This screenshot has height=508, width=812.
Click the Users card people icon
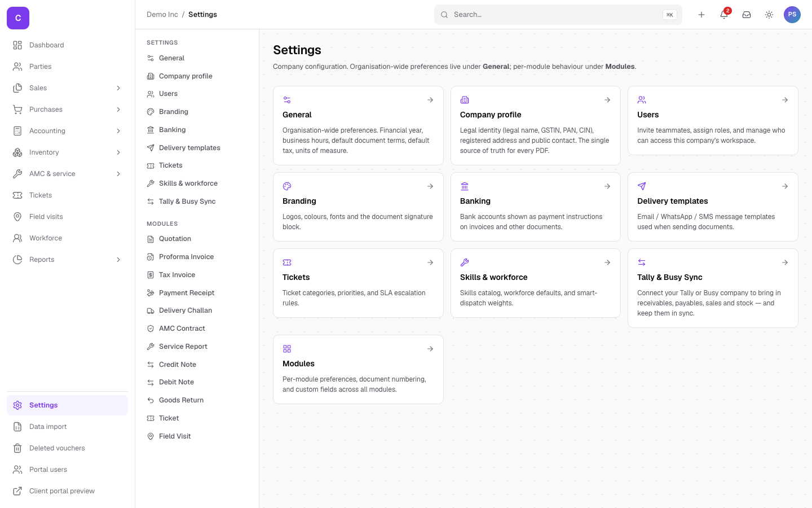click(x=642, y=100)
